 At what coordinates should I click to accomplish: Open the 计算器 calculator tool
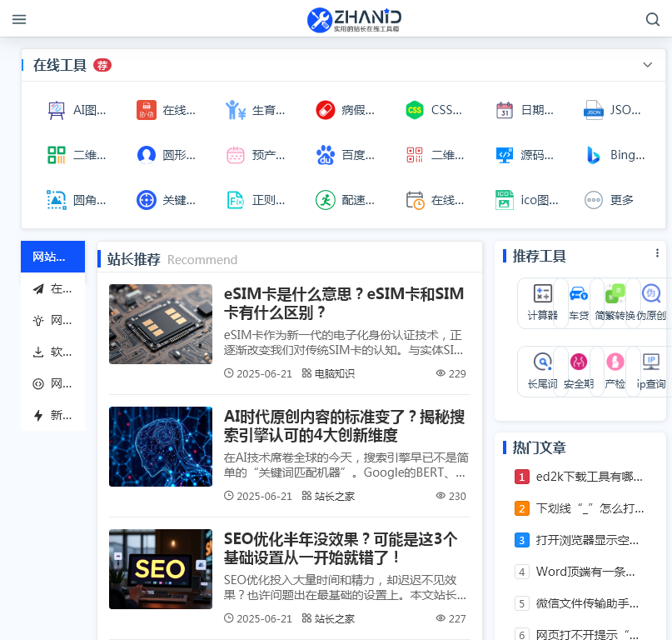tap(542, 301)
